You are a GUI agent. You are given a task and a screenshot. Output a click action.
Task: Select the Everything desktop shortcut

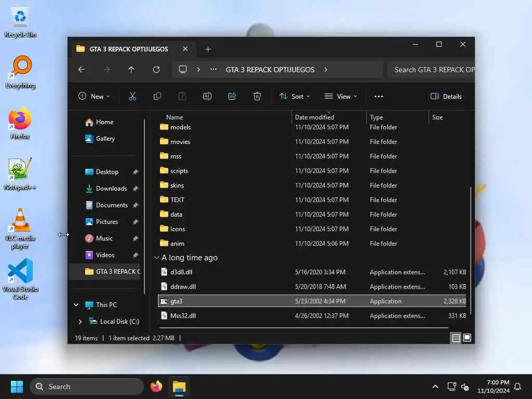[x=20, y=72]
